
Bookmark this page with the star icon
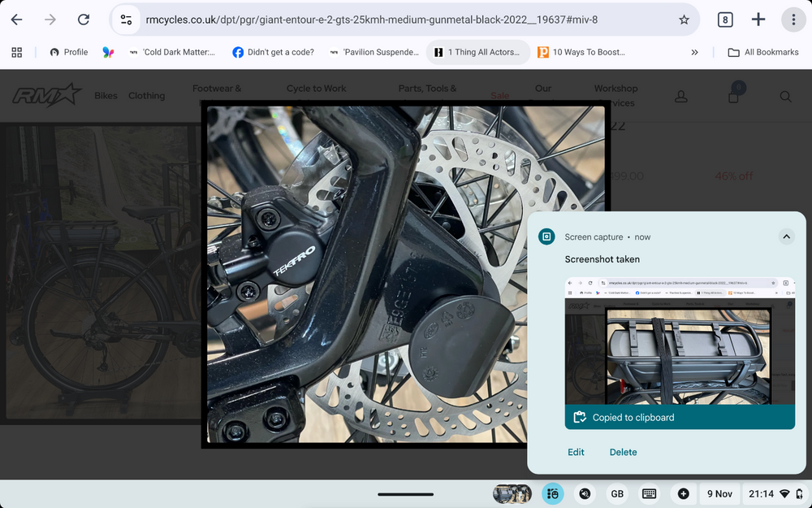click(684, 20)
